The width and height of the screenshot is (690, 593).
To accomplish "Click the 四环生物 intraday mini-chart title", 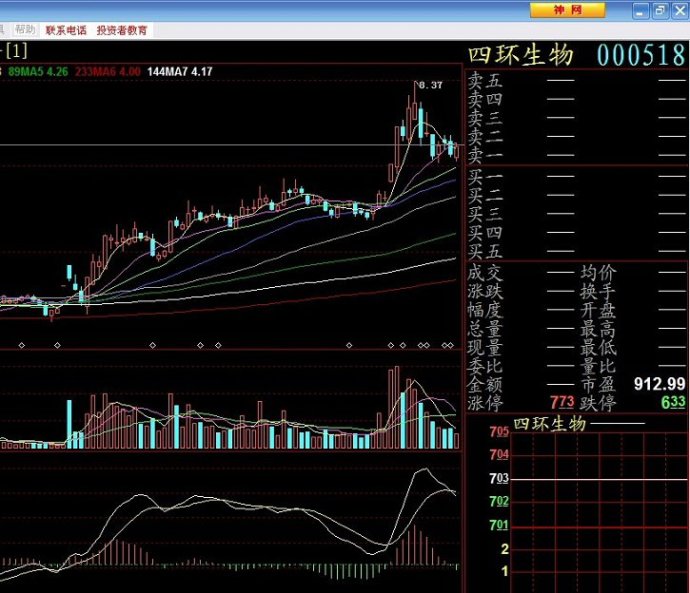I will [549, 424].
